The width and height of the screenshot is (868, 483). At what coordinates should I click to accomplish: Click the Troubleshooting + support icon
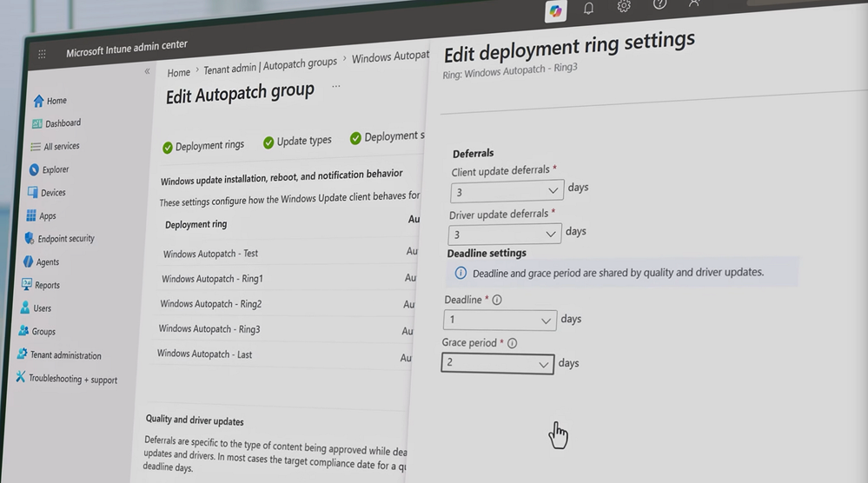pos(21,377)
